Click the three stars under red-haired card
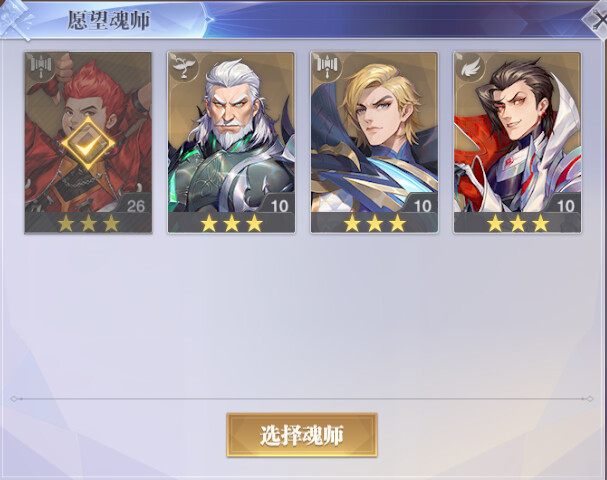 pos(88,223)
